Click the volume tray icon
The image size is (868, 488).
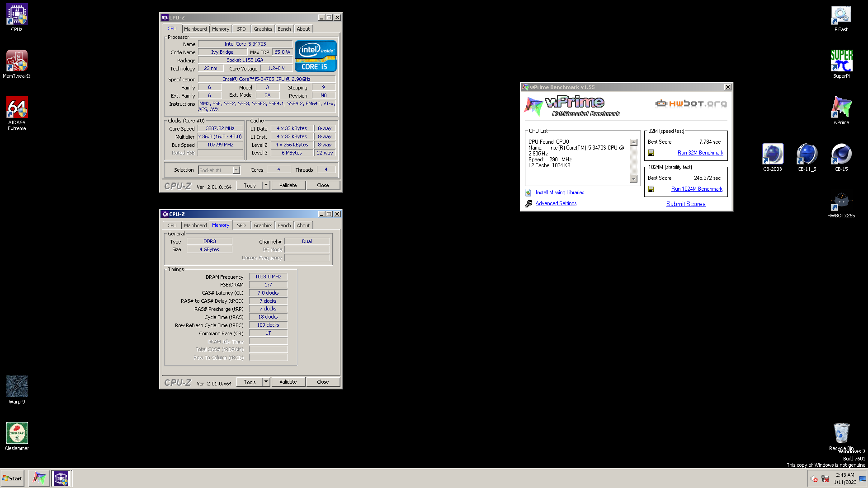pyautogui.click(x=814, y=479)
